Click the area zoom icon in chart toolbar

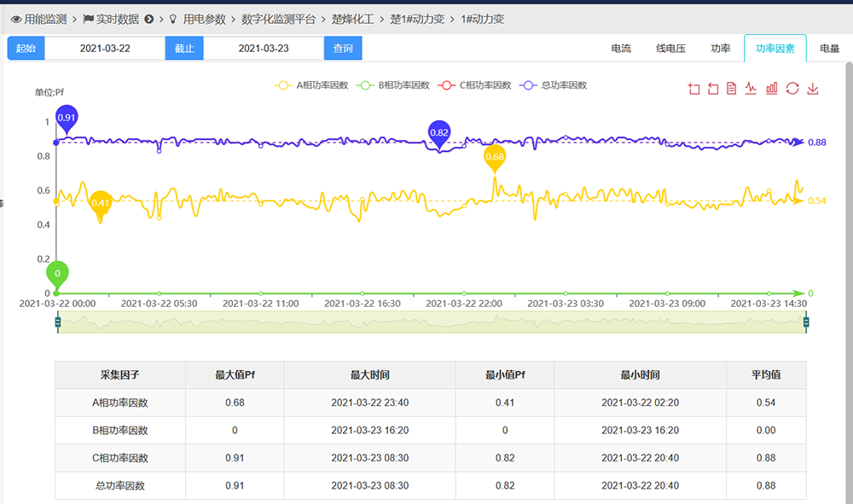(693, 89)
